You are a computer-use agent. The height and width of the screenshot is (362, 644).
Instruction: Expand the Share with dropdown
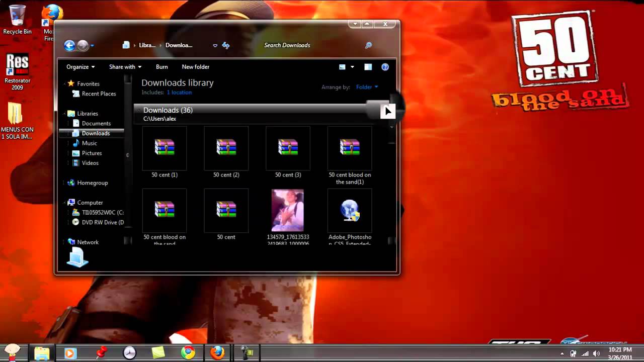click(125, 67)
